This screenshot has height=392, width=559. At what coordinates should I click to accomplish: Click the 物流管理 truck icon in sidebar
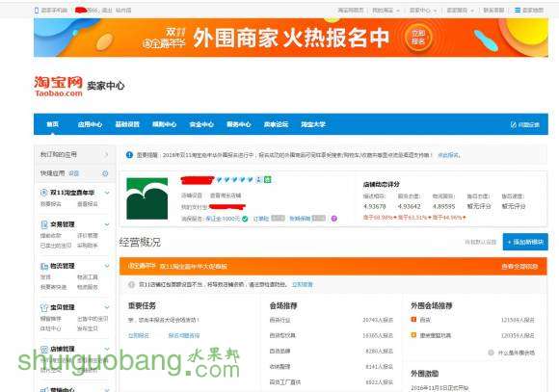[x=44, y=266]
